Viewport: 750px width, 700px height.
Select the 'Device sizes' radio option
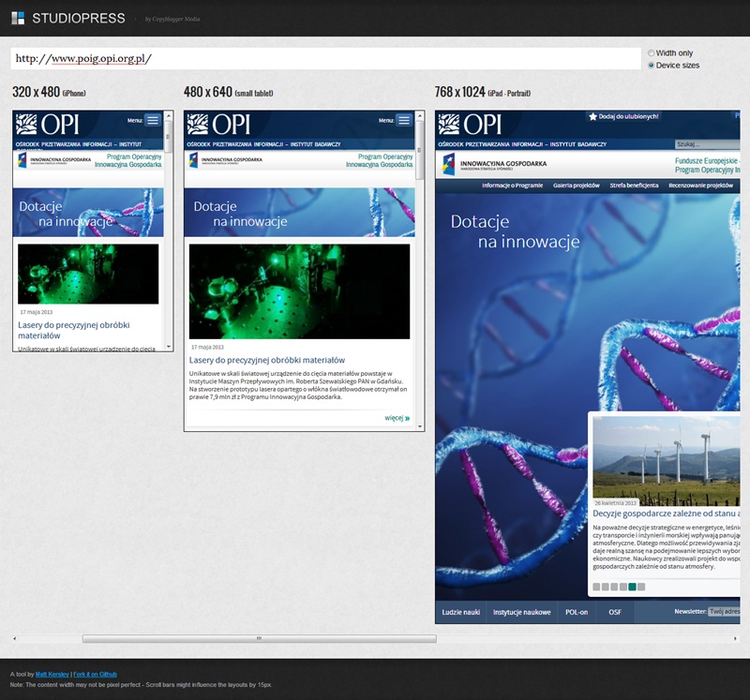[652, 66]
